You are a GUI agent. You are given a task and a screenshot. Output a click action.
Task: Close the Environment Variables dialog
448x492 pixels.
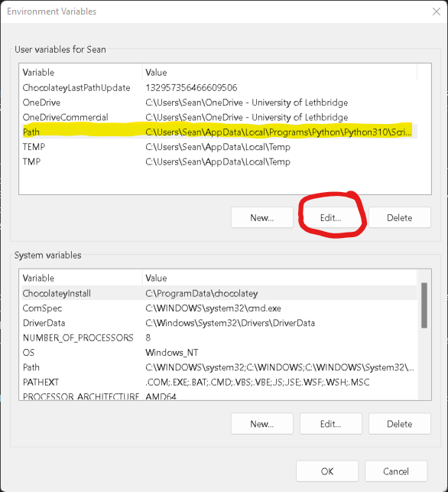[436, 11]
